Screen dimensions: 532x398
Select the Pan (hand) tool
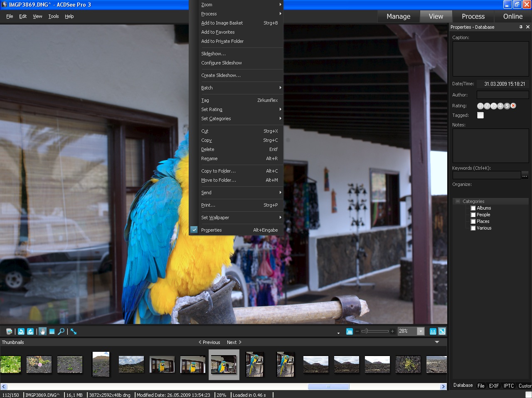[x=43, y=331]
